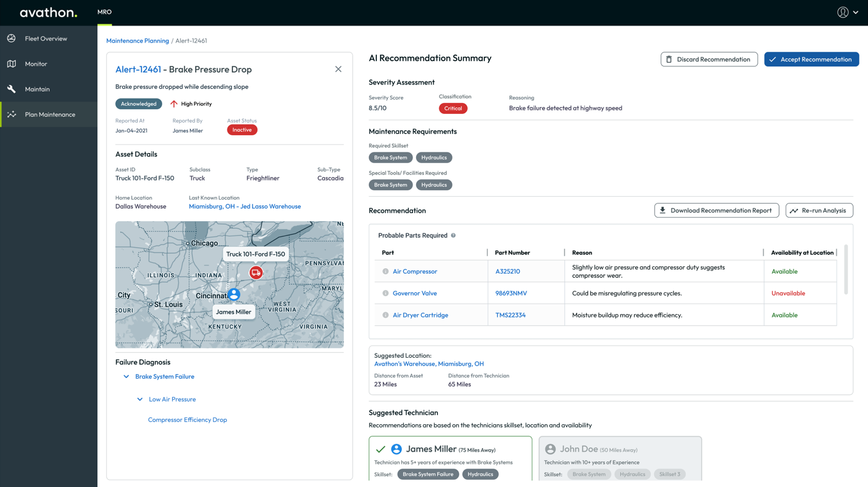This screenshot has height=487, width=868.
Task: Click the parts table vertical scrollbar
Action: click(845, 270)
